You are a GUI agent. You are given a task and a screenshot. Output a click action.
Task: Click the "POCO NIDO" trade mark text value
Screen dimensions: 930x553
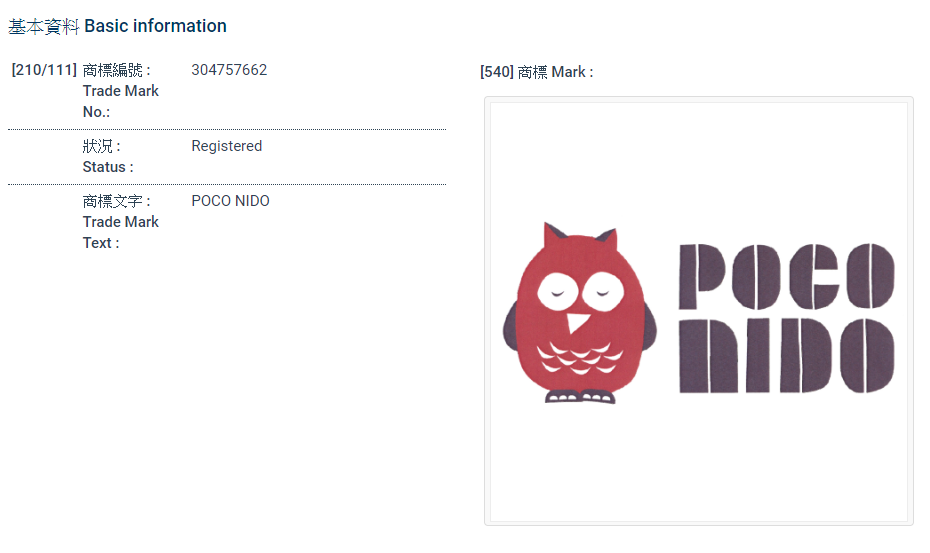tap(230, 201)
